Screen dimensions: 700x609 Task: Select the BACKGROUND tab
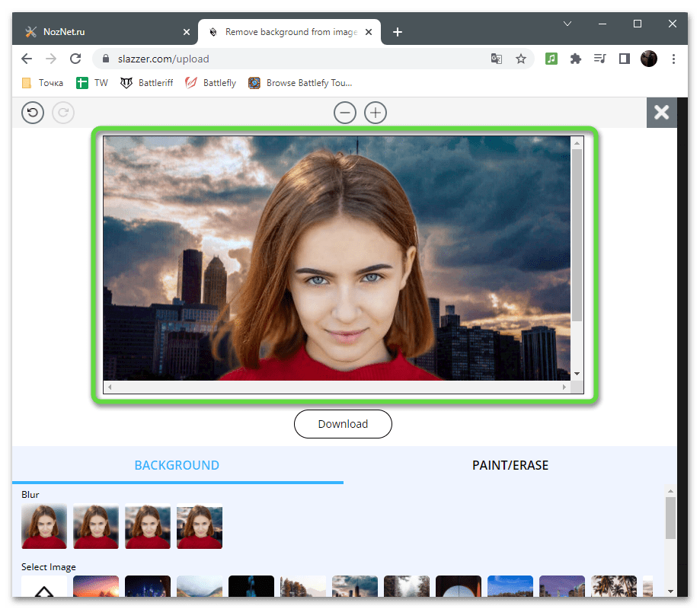click(177, 465)
